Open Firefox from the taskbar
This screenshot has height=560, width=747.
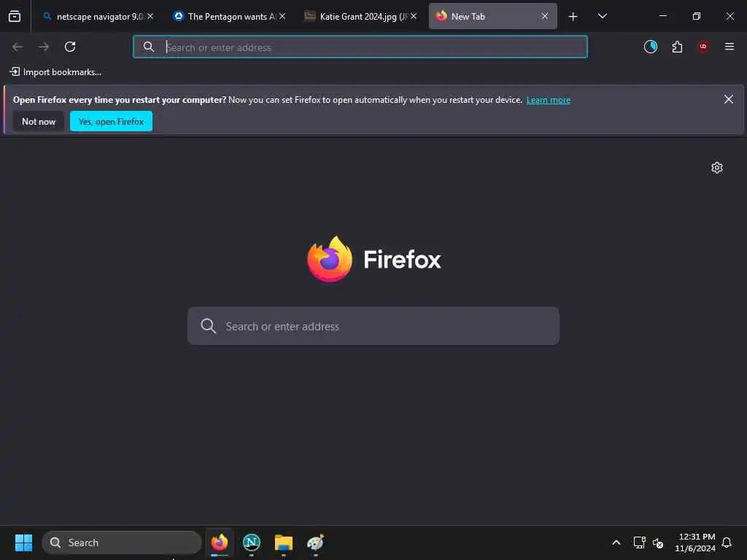click(x=220, y=542)
